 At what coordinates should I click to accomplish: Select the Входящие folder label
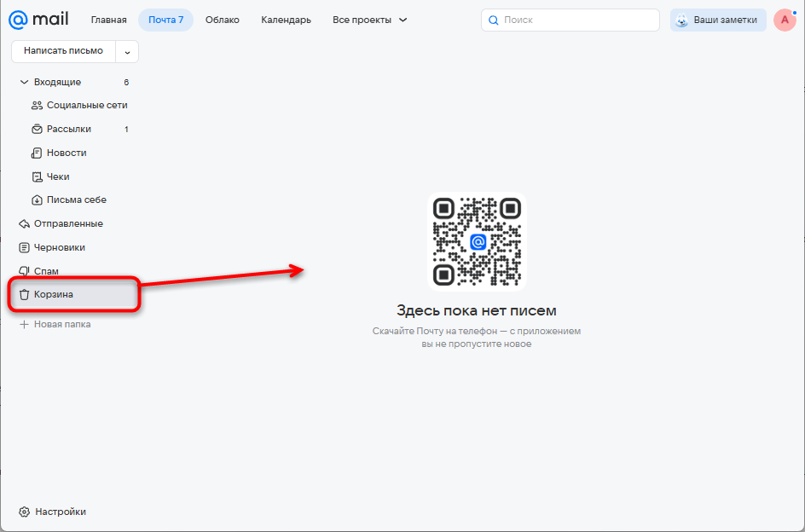coord(57,82)
